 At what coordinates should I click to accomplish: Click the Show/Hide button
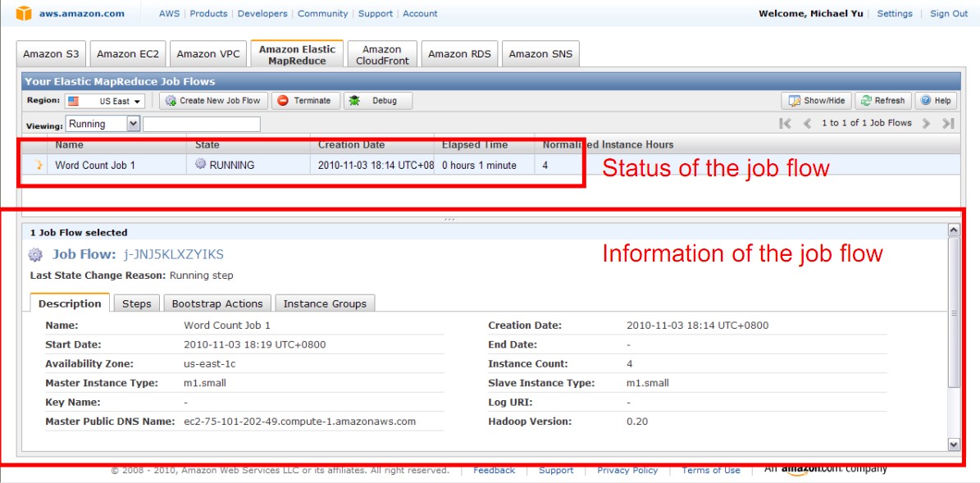(816, 101)
